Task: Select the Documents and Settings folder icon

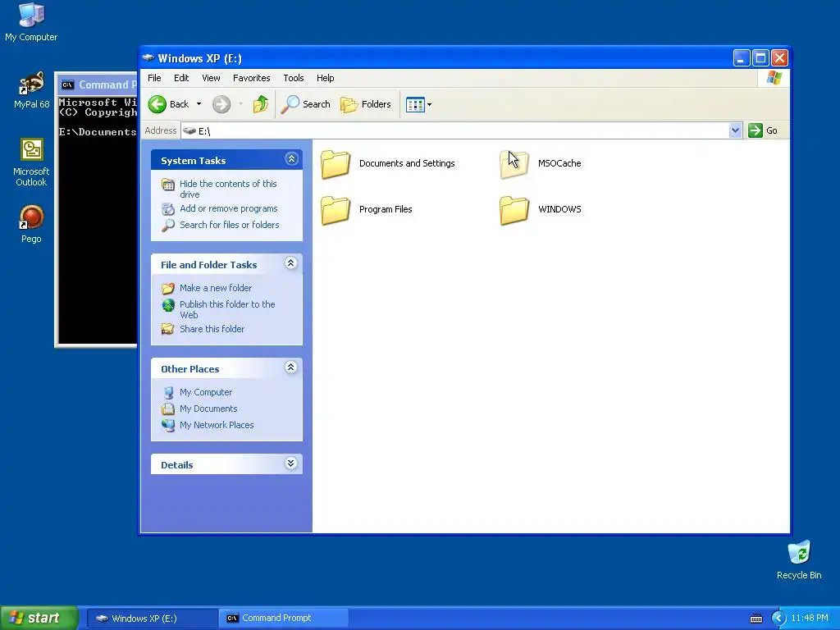Action: tap(336, 164)
